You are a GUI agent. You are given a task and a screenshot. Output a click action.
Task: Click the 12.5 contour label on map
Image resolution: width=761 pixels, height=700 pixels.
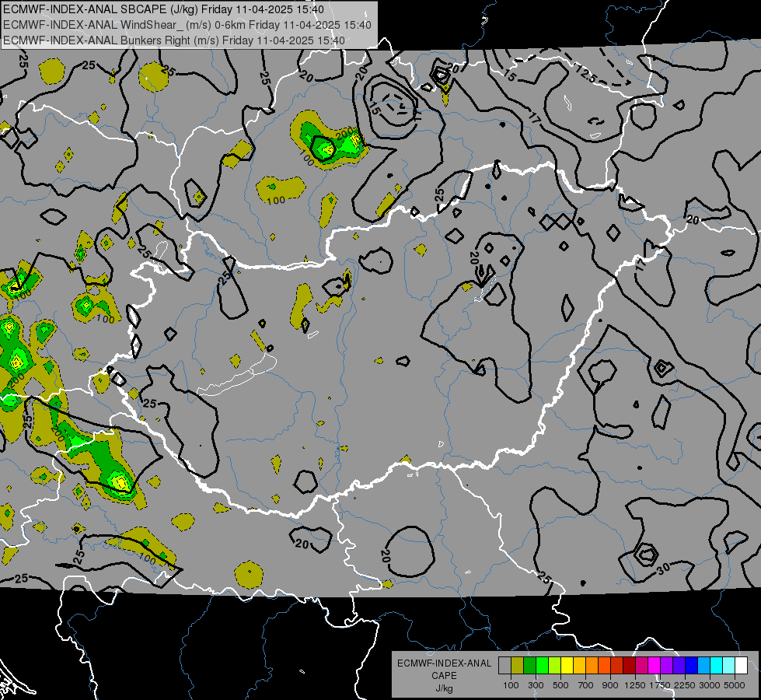pos(585,73)
